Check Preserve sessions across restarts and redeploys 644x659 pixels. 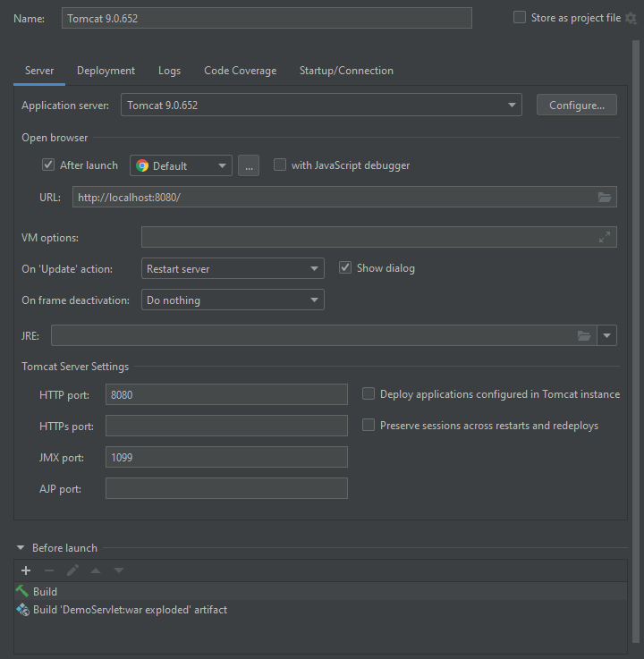click(369, 425)
